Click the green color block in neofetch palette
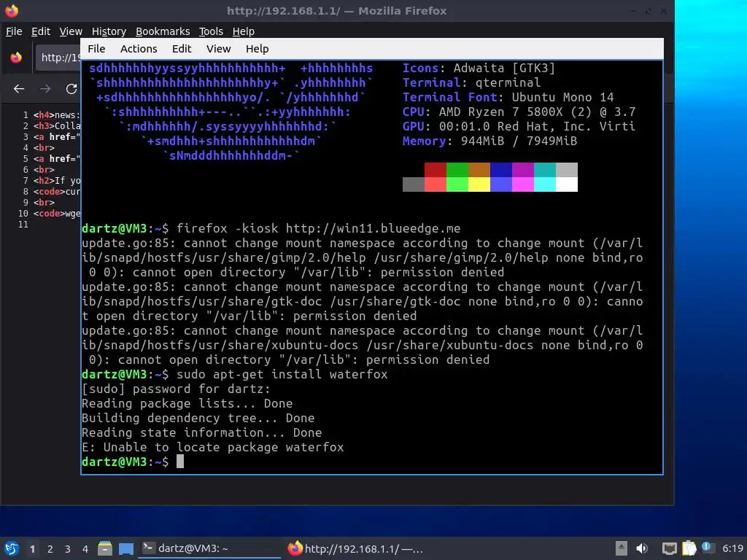 [x=457, y=169]
